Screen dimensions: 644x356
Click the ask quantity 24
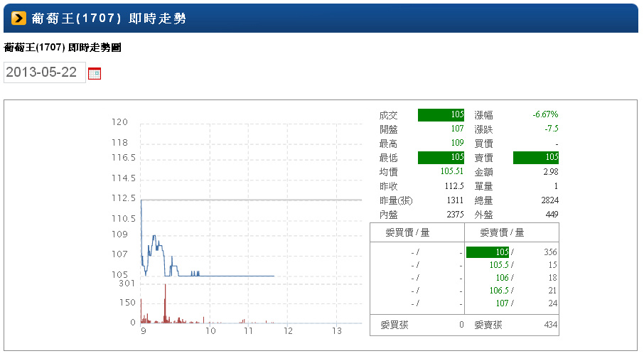coord(553,303)
